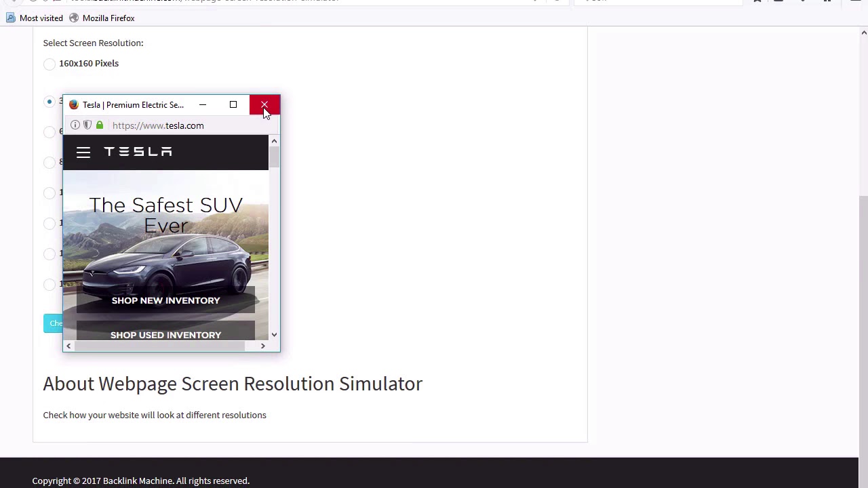The width and height of the screenshot is (868, 488).
Task: Click the Backlink Machine copyright text
Action: (x=140, y=481)
